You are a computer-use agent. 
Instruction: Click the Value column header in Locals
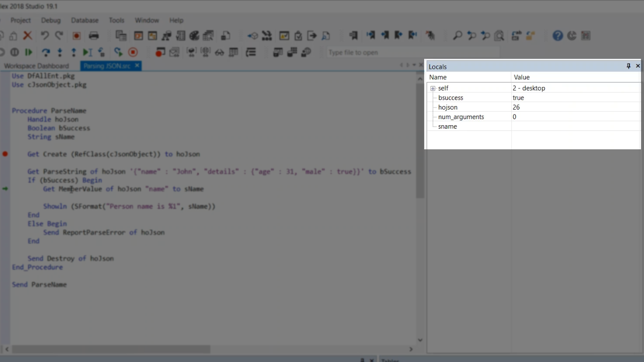click(522, 77)
